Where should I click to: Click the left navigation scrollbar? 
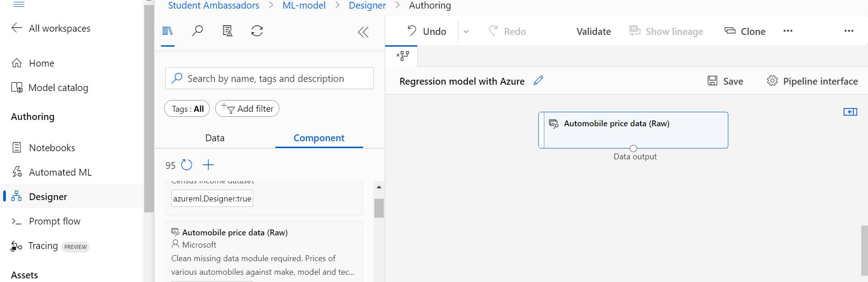pyautogui.click(x=149, y=109)
